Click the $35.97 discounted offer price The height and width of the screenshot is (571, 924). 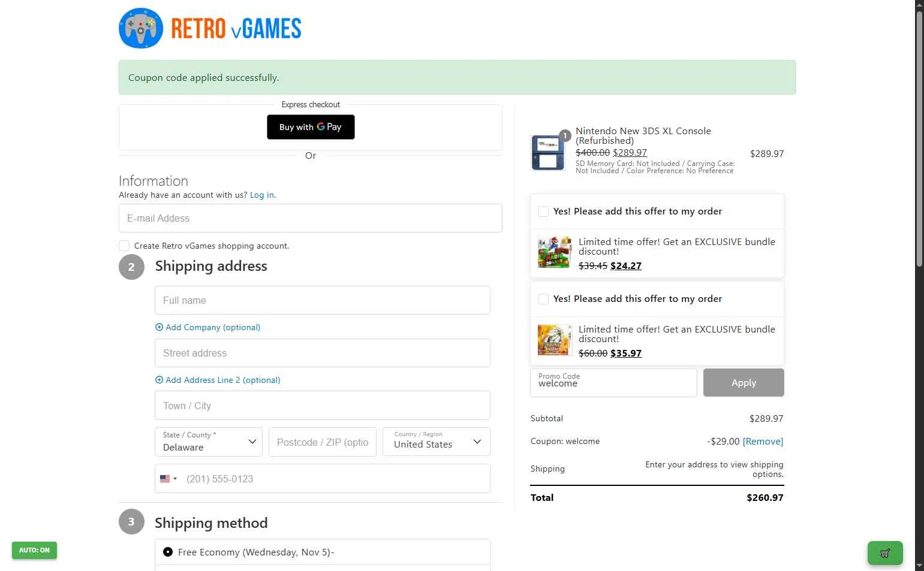[x=626, y=353]
